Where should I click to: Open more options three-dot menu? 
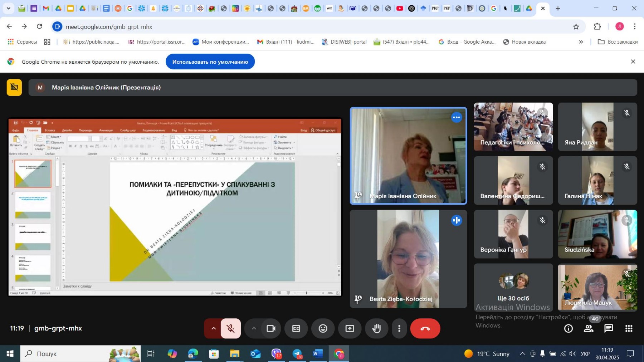pos(399,328)
